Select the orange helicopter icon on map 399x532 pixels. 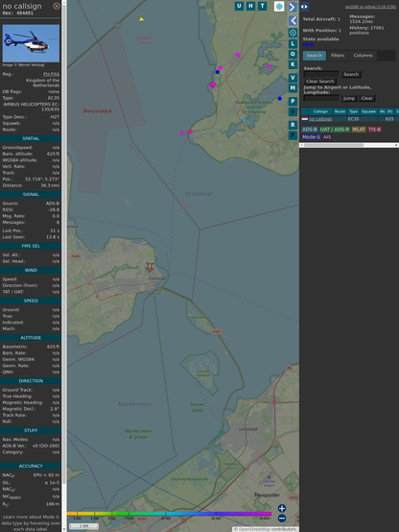150,267
